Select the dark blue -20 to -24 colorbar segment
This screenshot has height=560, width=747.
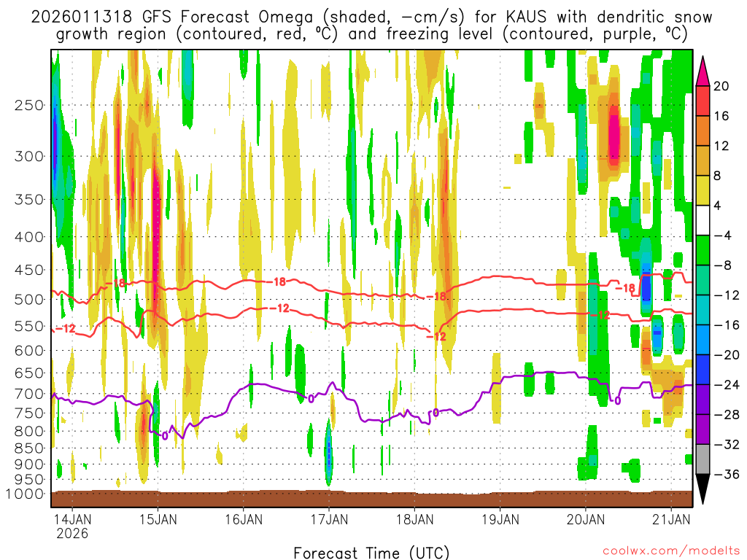[x=703, y=370]
